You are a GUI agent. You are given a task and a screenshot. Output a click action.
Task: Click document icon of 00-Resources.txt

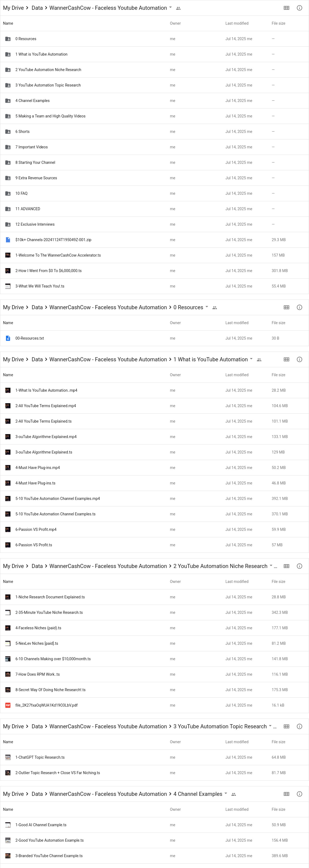pos(8,338)
